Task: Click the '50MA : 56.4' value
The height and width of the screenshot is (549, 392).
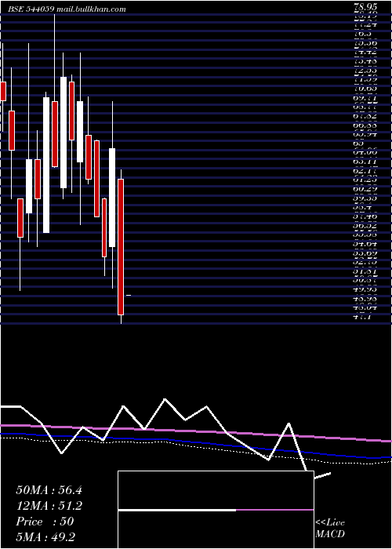Action: 49,490
